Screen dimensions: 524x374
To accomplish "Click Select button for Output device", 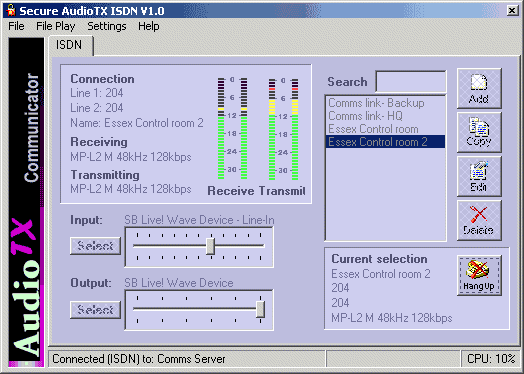I will click(x=95, y=309).
